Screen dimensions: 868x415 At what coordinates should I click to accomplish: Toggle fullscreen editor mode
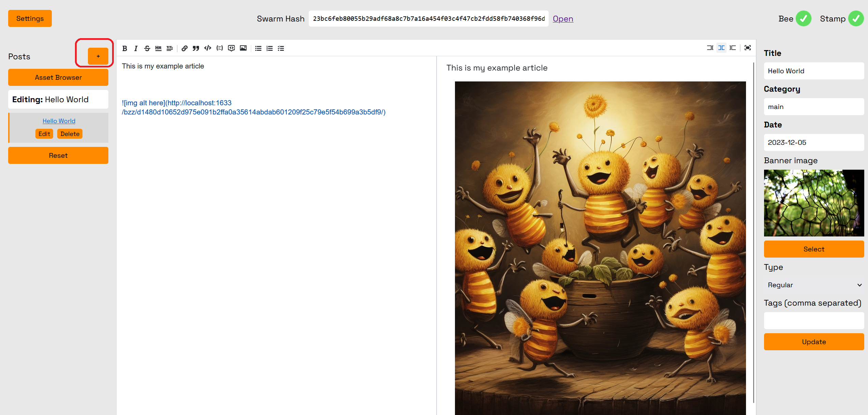(748, 48)
